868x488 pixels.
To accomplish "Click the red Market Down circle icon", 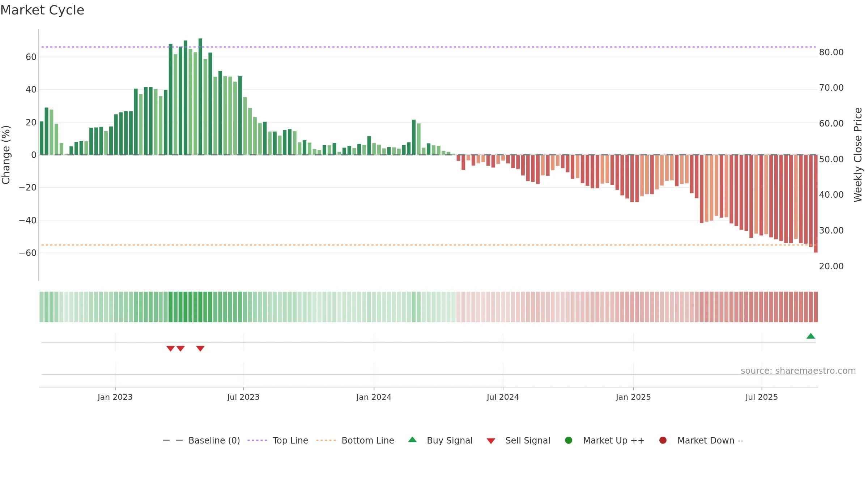I will point(663,440).
